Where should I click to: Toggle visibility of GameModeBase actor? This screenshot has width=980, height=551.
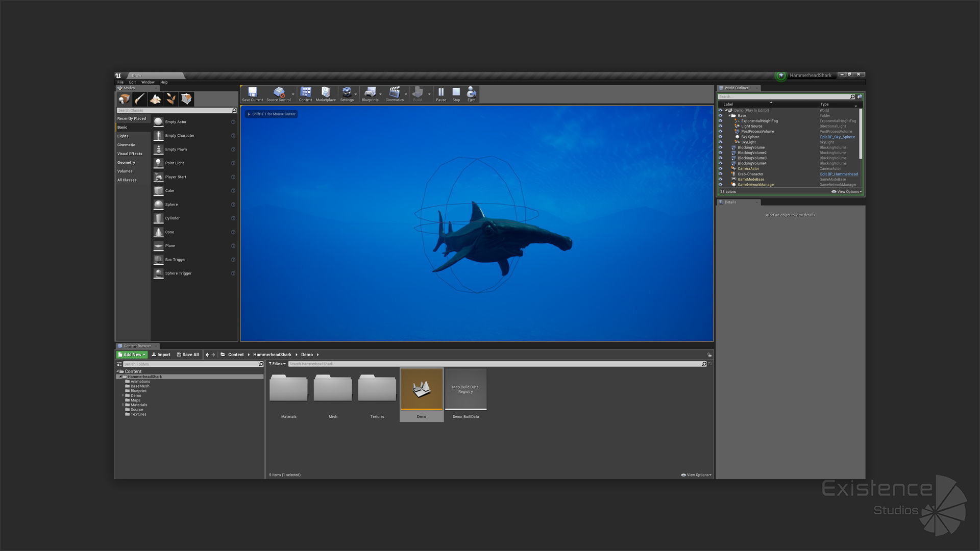point(721,179)
